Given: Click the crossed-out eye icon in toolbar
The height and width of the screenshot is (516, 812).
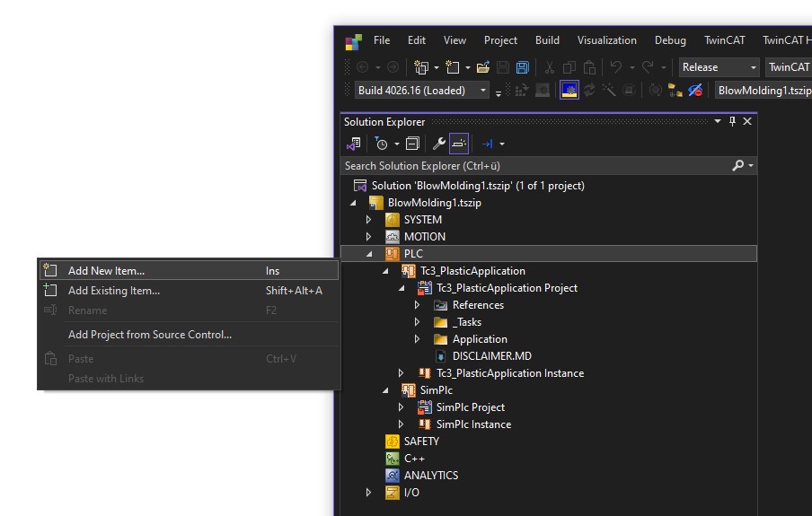Looking at the screenshot, I should tap(695, 90).
